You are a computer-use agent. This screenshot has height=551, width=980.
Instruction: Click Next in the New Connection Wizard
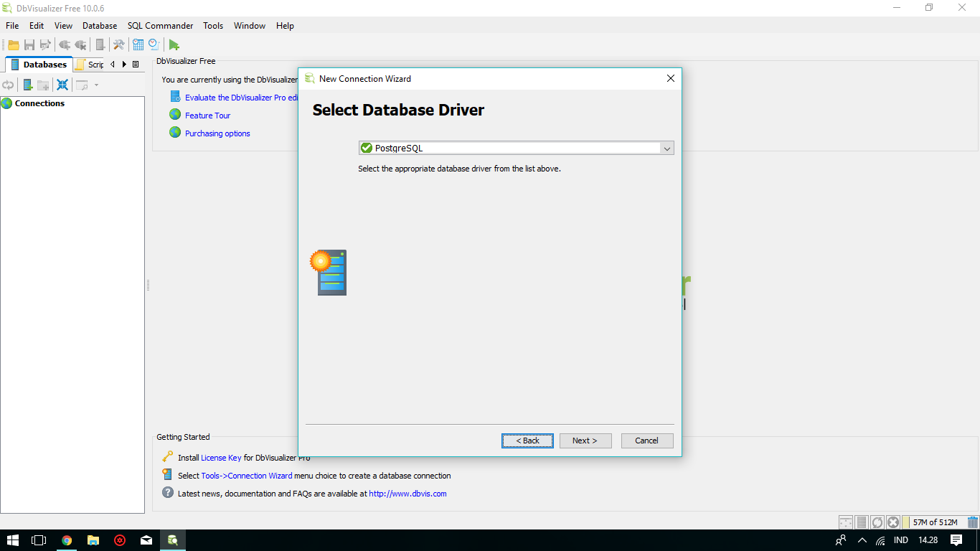pos(585,441)
